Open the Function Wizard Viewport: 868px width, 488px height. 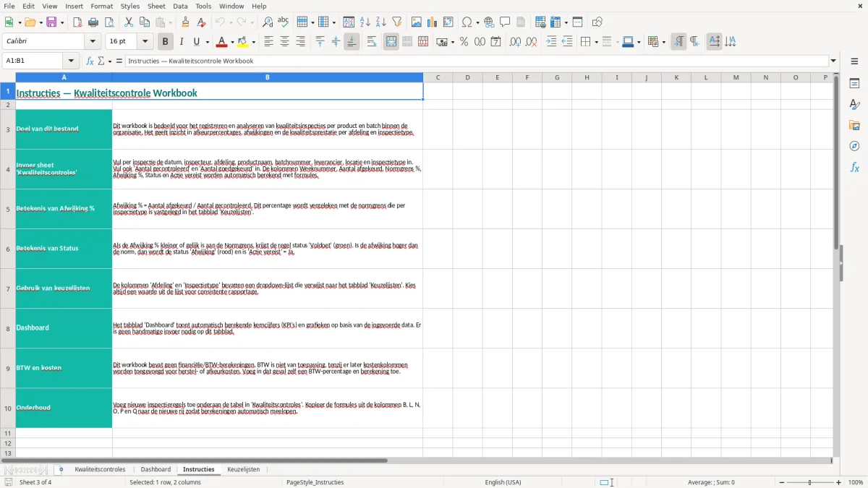coord(90,61)
